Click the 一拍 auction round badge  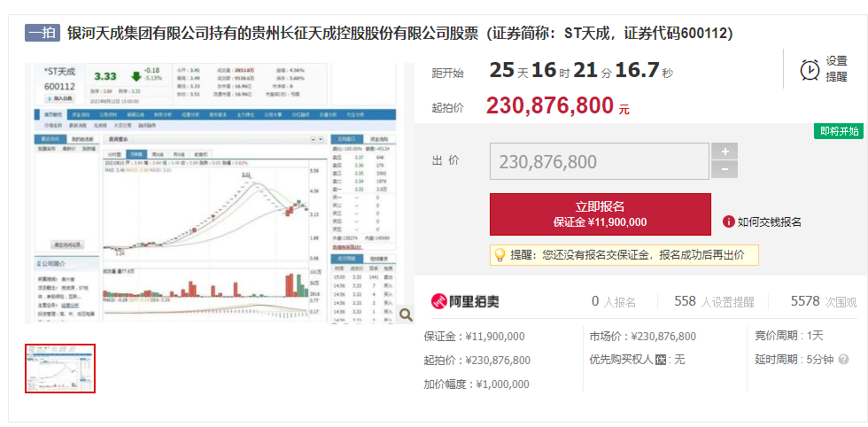point(43,34)
